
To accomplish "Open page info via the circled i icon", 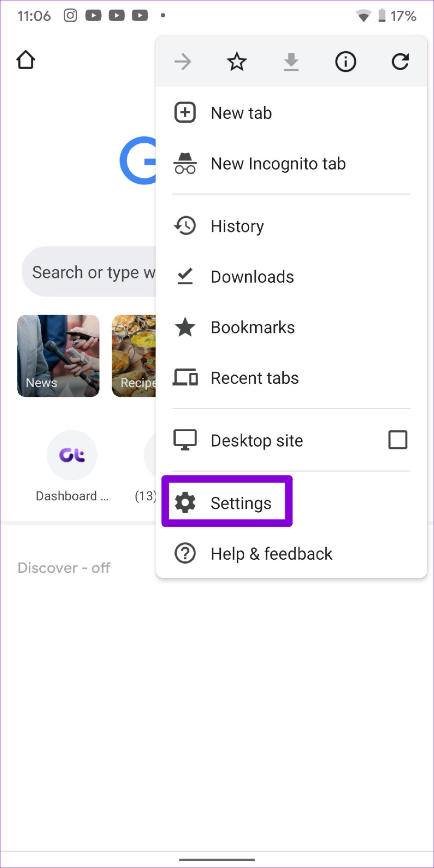I will 345,61.
